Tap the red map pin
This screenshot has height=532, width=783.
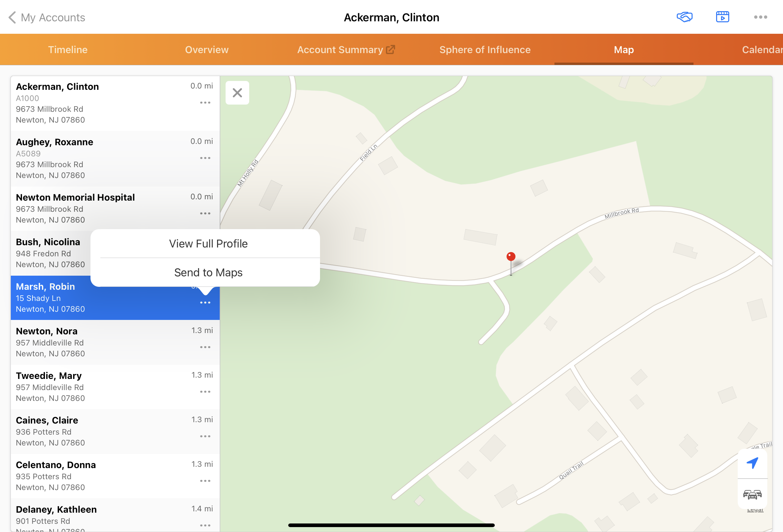click(x=511, y=257)
